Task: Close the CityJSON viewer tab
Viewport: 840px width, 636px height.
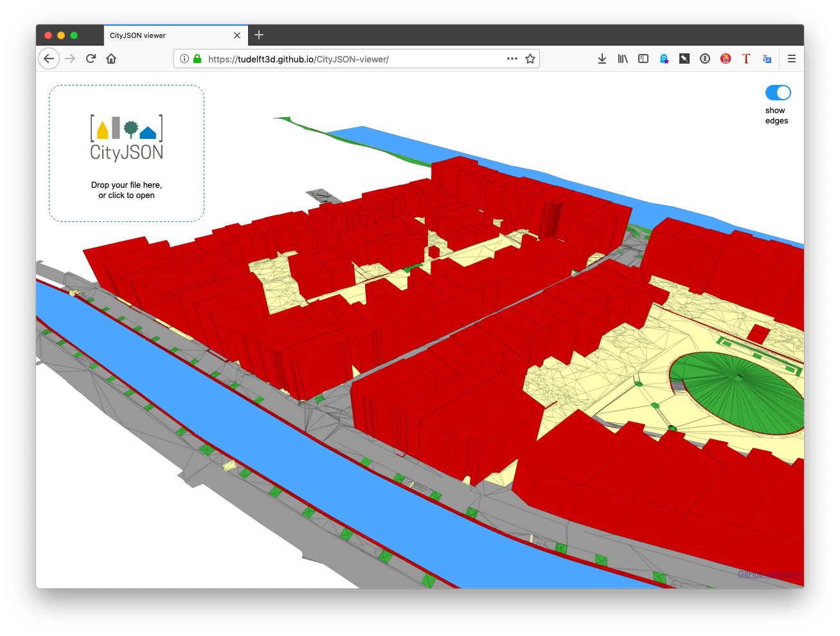Action: tap(237, 35)
